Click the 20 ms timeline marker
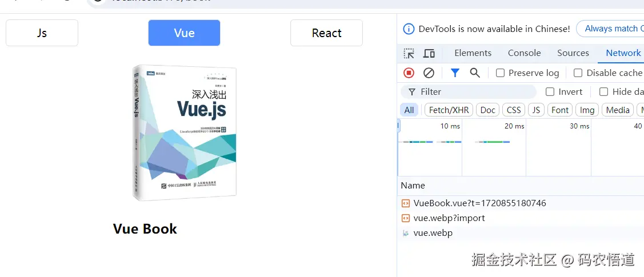The image size is (644, 277). (514, 126)
